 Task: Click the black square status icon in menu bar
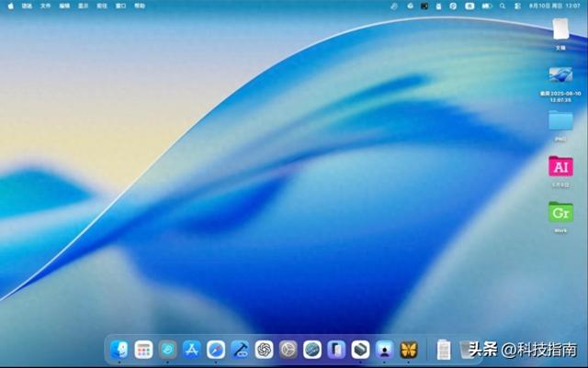[x=424, y=6]
